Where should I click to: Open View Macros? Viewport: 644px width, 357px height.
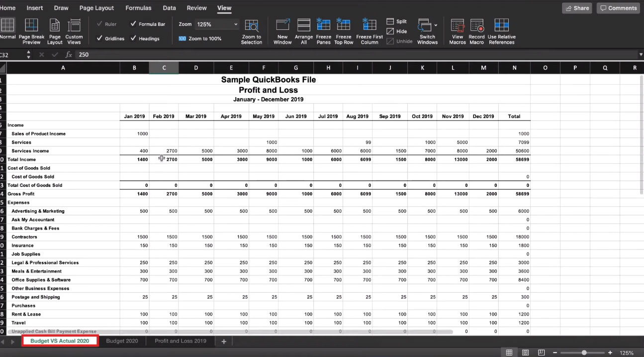[x=458, y=31]
